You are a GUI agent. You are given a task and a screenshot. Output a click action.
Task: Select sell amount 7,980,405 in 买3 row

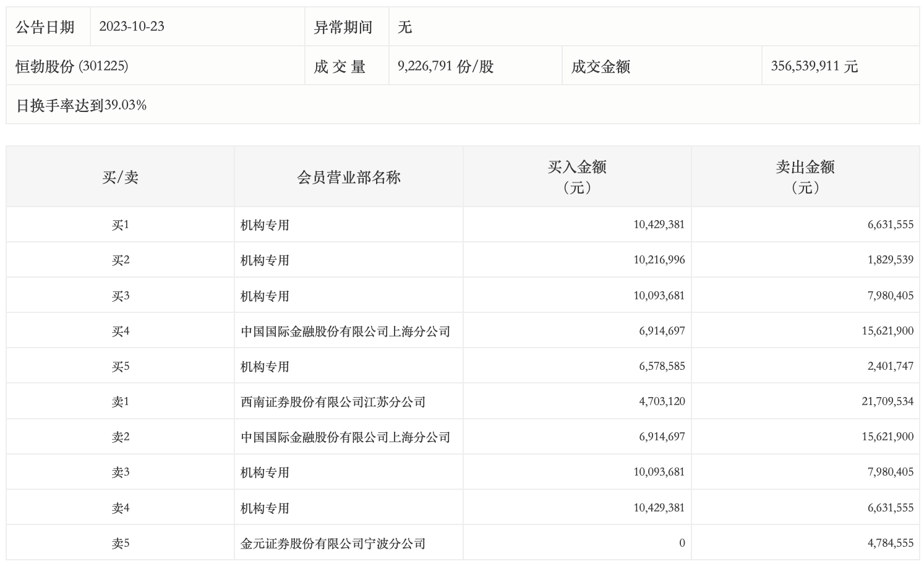tap(891, 296)
